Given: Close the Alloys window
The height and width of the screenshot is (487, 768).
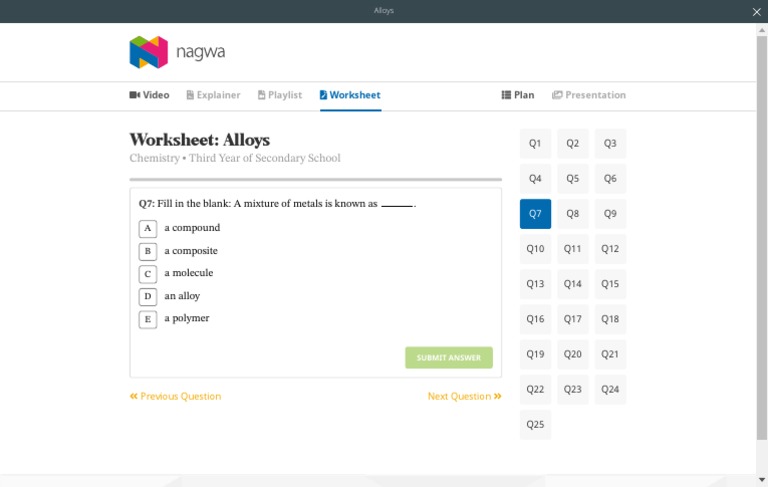Looking at the screenshot, I should (756, 12).
